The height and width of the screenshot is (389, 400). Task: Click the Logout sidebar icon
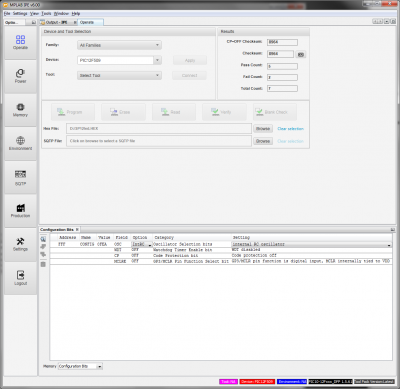[x=20, y=278]
